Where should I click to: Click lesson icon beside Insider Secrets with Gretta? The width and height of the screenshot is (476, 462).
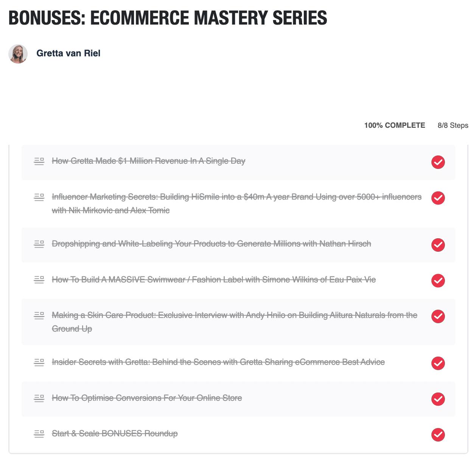[39, 363]
